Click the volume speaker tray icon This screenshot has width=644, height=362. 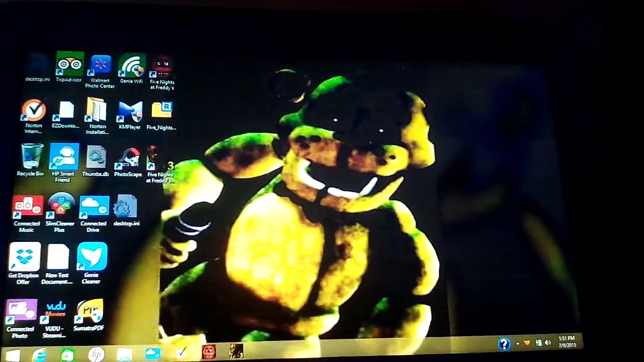pos(547,342)
